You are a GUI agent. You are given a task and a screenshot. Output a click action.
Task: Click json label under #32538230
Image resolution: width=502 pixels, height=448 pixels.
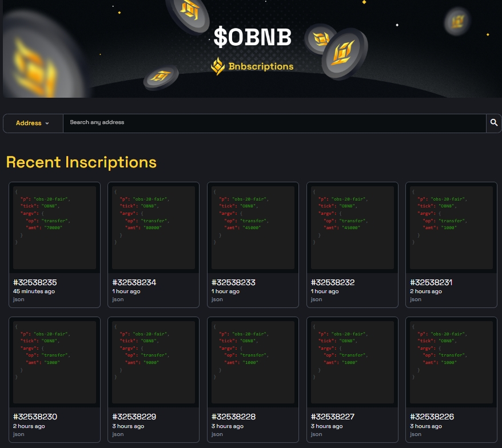(x=18, y=434)
